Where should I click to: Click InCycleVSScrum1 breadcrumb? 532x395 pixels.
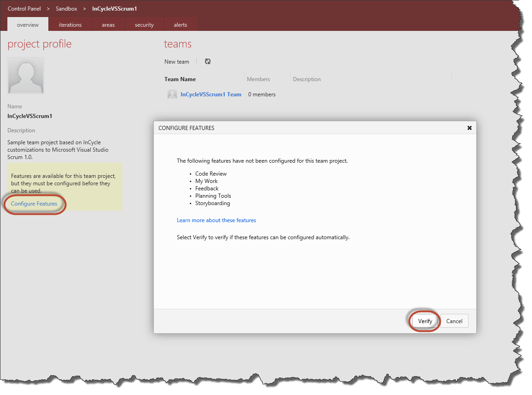[x=114, y=8]
